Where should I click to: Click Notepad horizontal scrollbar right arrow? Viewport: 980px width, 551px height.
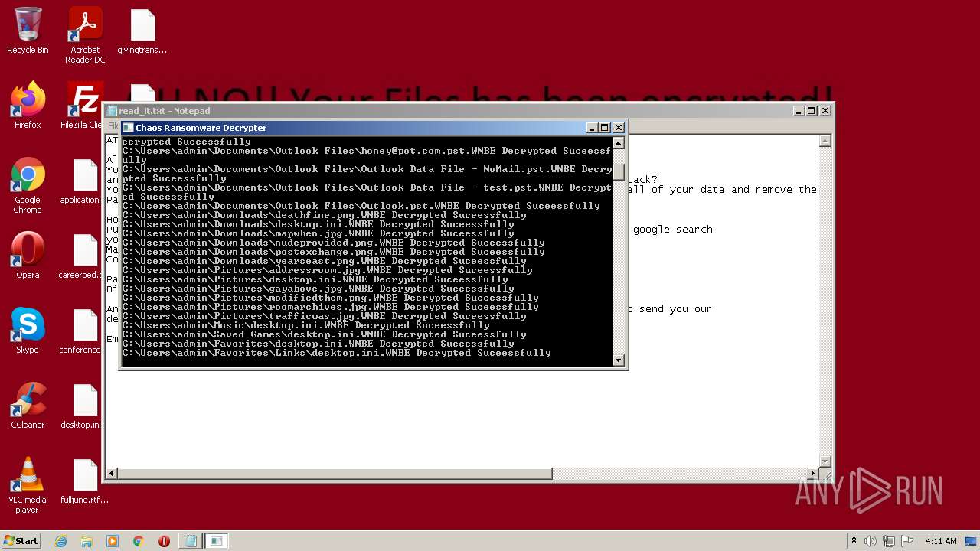(x=813, y=474)
